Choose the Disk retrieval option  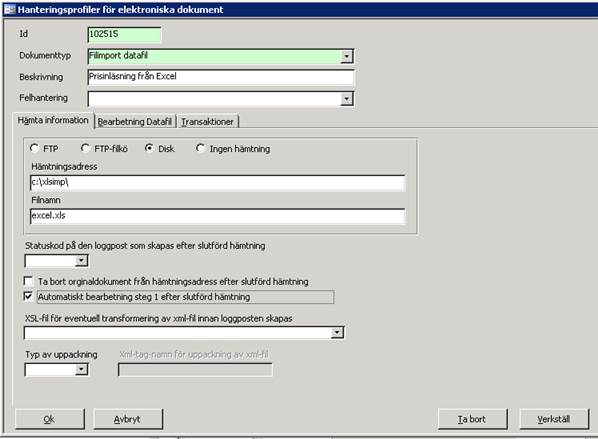click(x=149, y=148)
